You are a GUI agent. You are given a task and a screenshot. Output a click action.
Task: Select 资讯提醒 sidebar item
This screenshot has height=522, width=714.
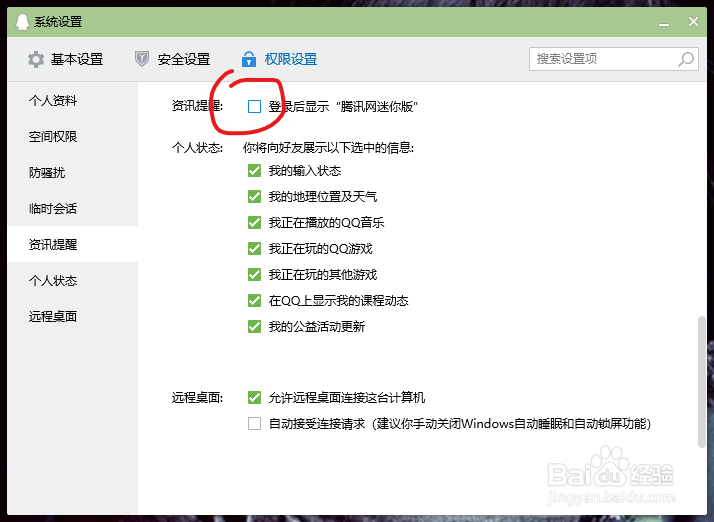click(x=72, y=244)
